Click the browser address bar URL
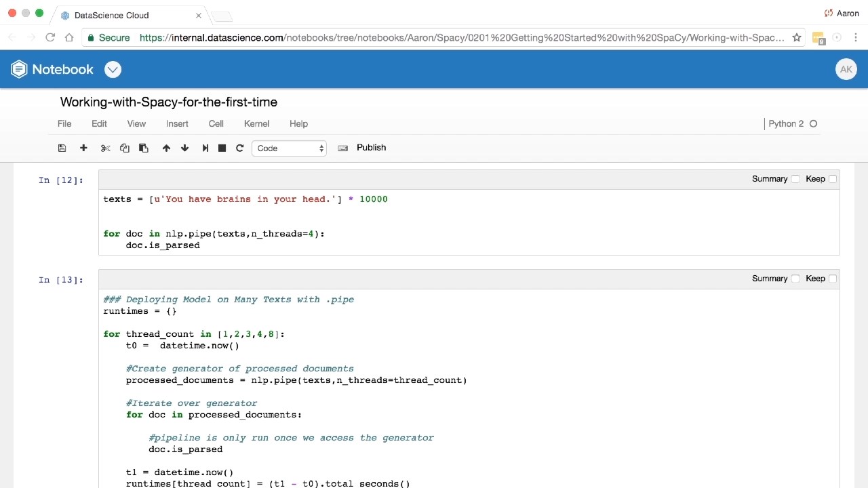This screenshot has height=488, width=868. click(x=461, y=38)
